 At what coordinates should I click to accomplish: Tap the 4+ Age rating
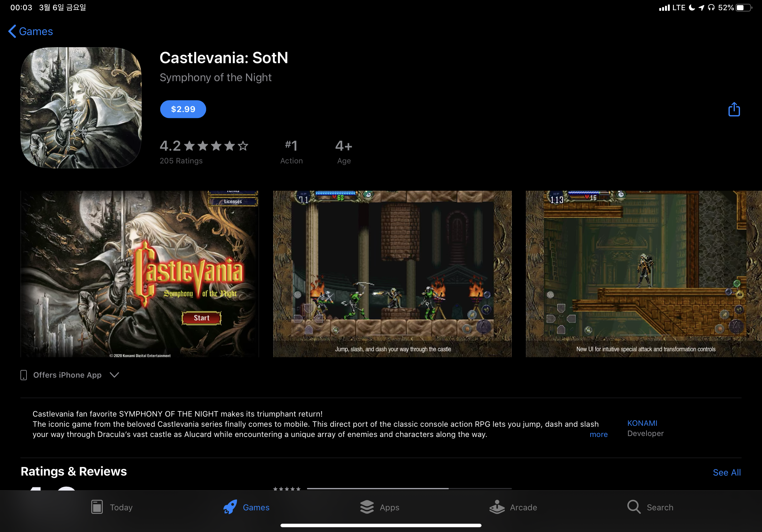tap(343, 152)
